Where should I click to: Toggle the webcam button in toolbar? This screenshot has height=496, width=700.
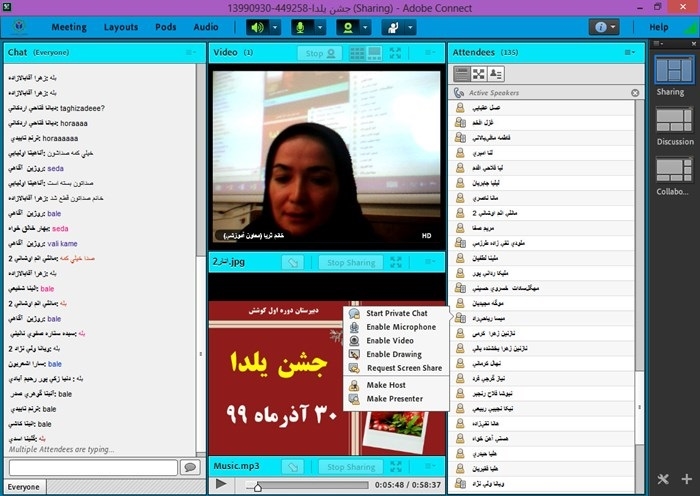348,27
